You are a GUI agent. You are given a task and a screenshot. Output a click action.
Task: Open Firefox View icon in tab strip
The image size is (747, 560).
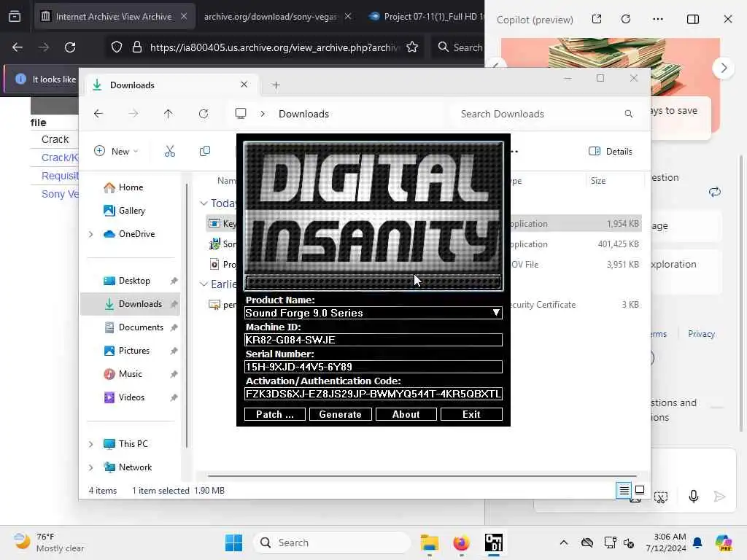pos(15,17)
